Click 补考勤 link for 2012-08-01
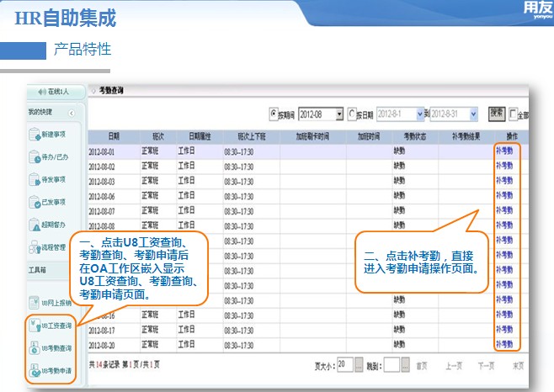Viewport: 554px width, 392px height. [x=504, y=151]
